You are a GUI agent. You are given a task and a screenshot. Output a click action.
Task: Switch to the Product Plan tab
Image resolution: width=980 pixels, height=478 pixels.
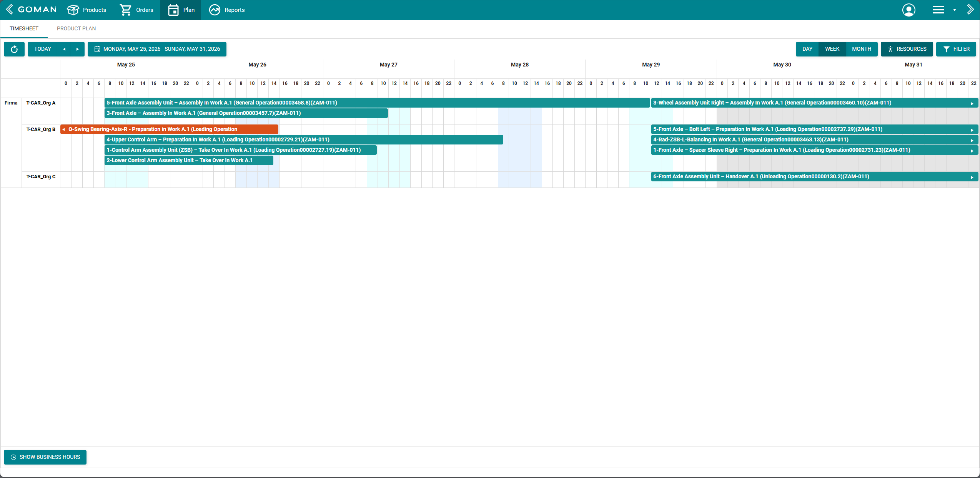pyautogui.click(x=76, y=28)
